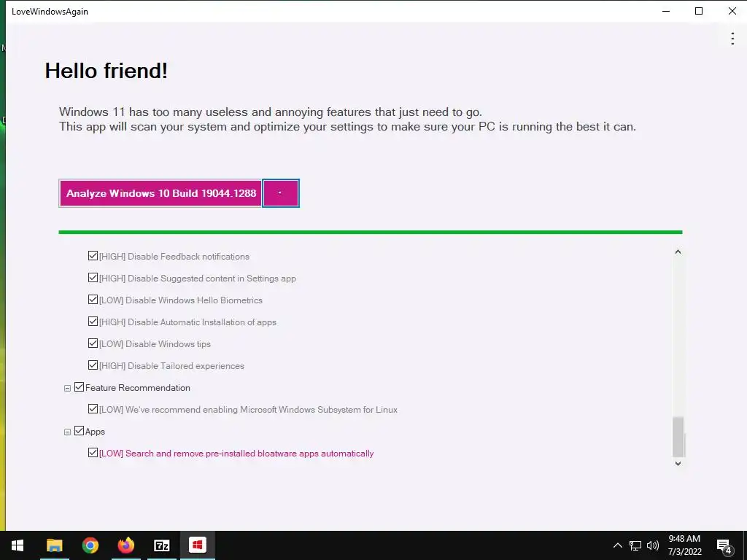Screen dimensions: 747x560
Task: Minimize the LoveWindowsAgain window
Action: 666,11
